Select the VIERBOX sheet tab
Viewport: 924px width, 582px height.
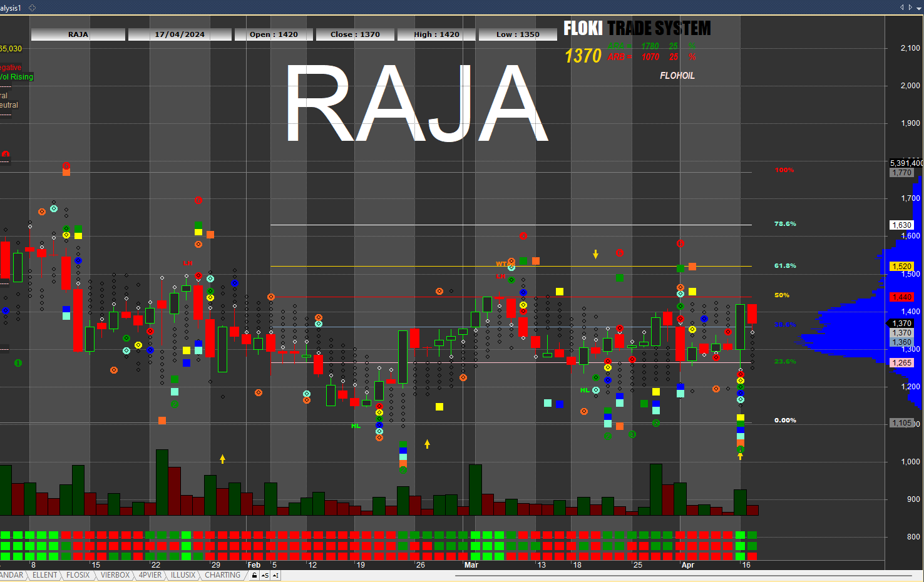pyautogui.click(x=115, y=575)
